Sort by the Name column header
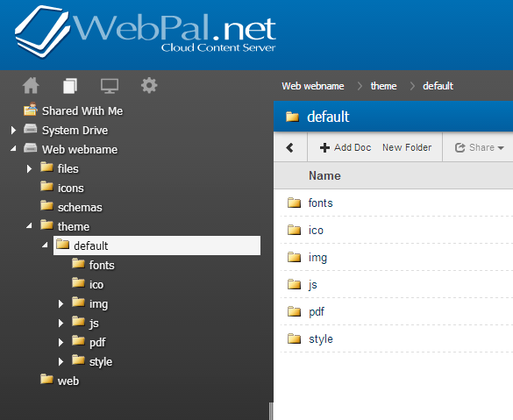Screen dimensions: 513x420 click(324, 175)
